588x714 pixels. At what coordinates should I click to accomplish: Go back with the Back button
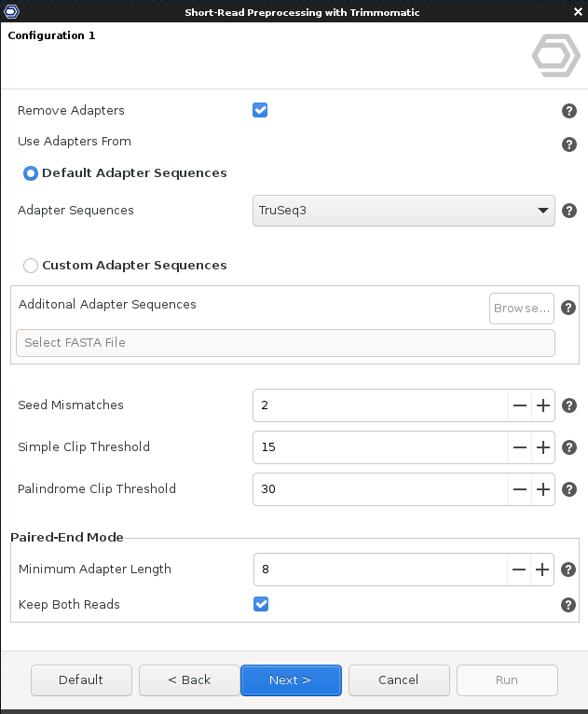189,680
